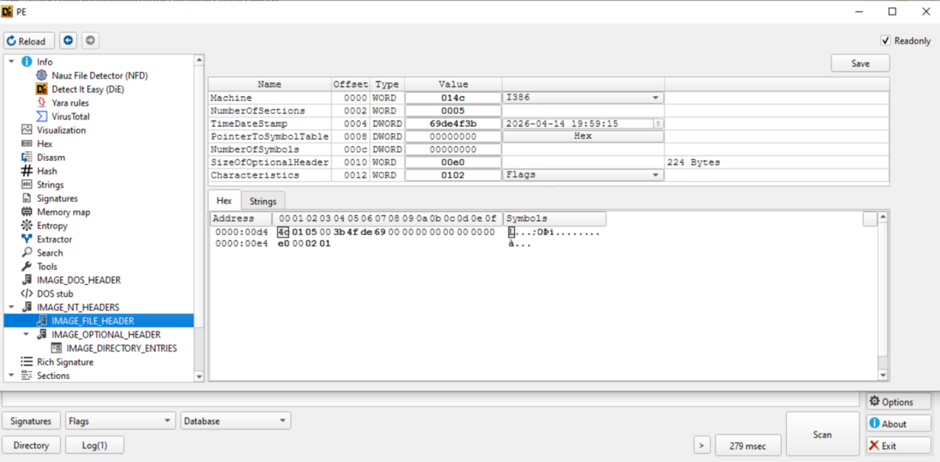Collapse the IMAGE_OPTIONAL_HEADER node
The image size is (940, 462).
(26, 334)
